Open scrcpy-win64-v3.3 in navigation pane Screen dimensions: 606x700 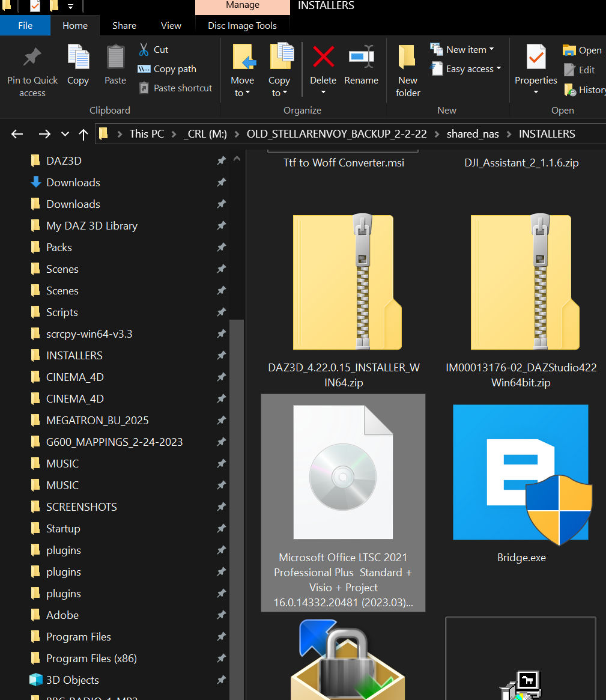(89, 334)
